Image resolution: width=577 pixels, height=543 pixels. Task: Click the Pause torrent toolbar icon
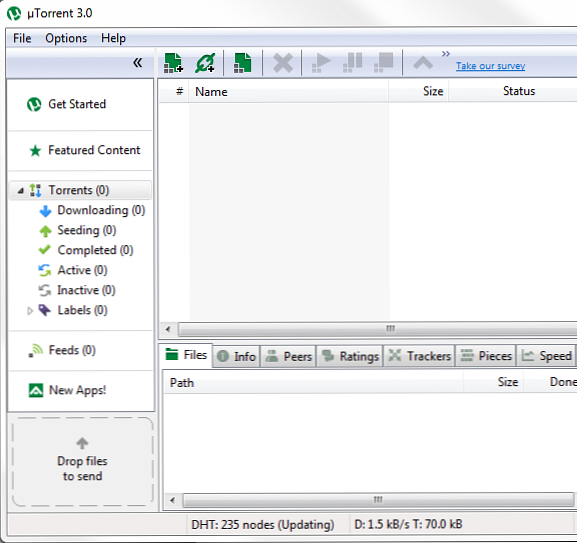click(353, 63)
